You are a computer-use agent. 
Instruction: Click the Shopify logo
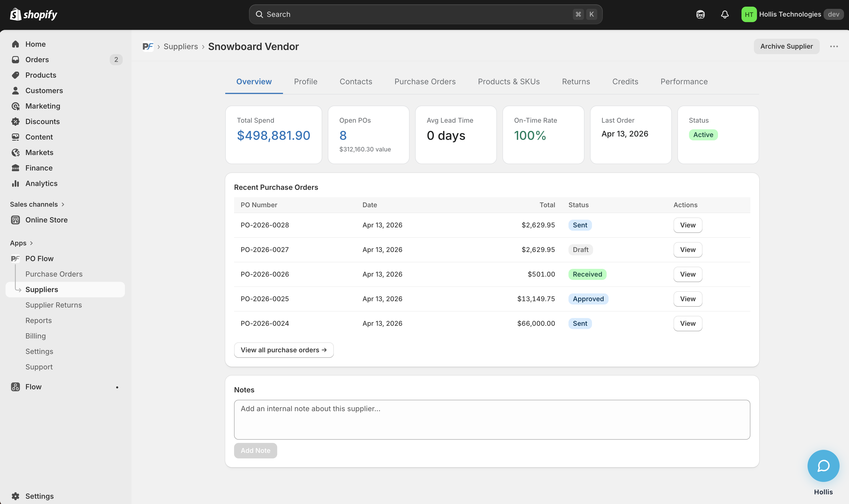tap(33, 14)
